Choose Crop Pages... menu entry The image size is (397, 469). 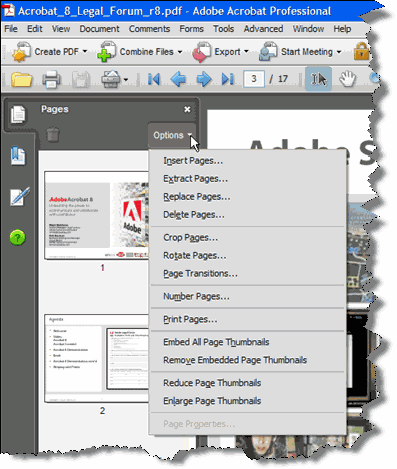[247, 238]
